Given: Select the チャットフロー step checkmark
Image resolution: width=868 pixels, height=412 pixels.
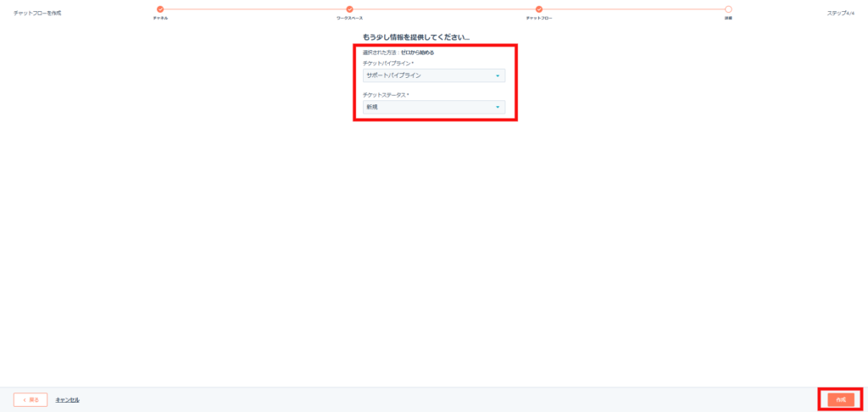Looking at the screenshot, I should 539,9.
